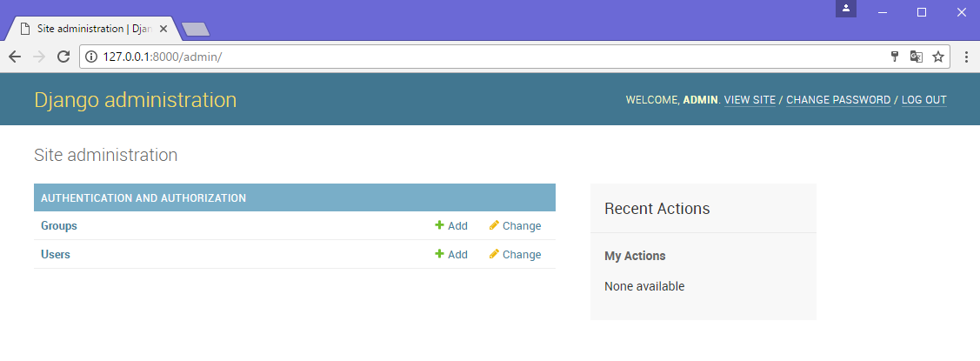This screenshot has height=361, width=980.
Task: Maximize the Chrome window
Action: [x=921, y=12]
